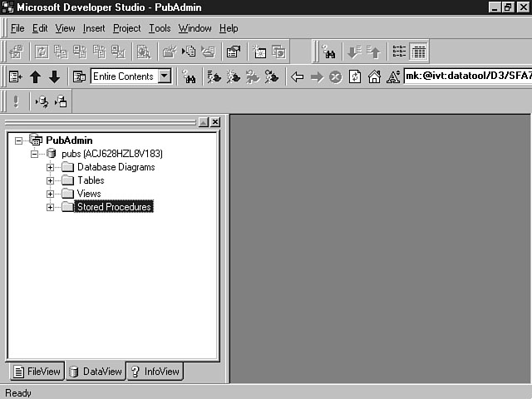This screenshot has height=399, width=532.
Task: Click the Refresh page icon beside Stop
Action: click(355, 76)
